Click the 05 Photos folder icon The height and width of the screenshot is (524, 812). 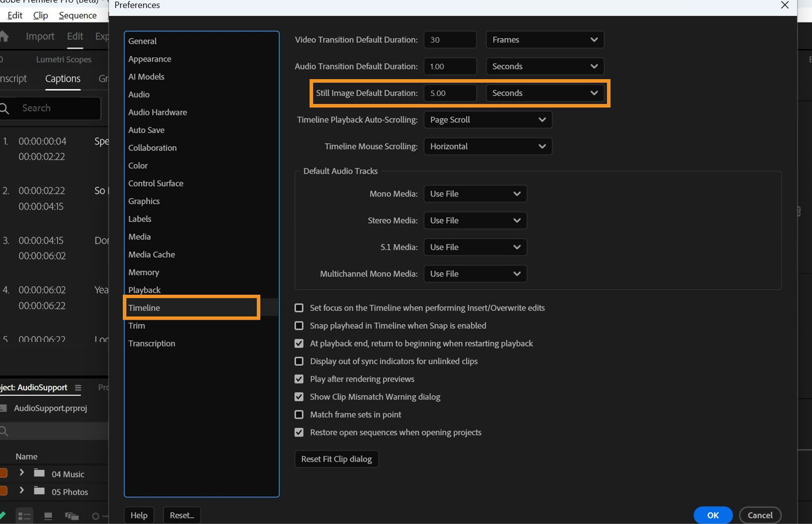click(x=40, y=492)
